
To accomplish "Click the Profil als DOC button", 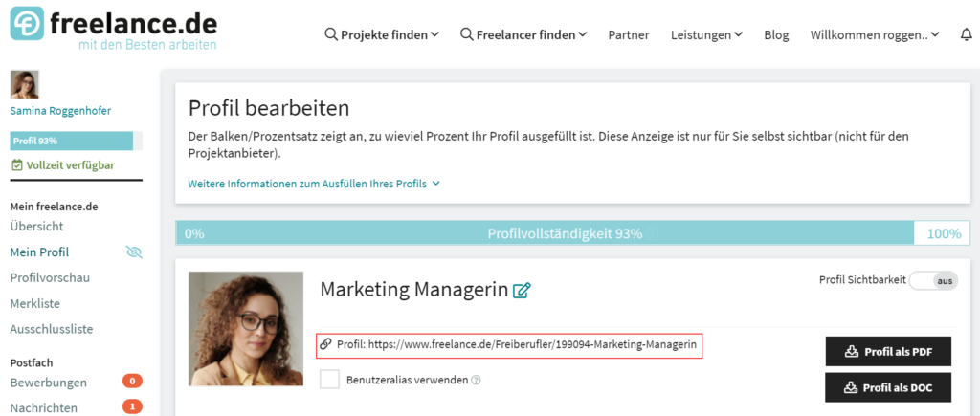I will coord(889,387).
